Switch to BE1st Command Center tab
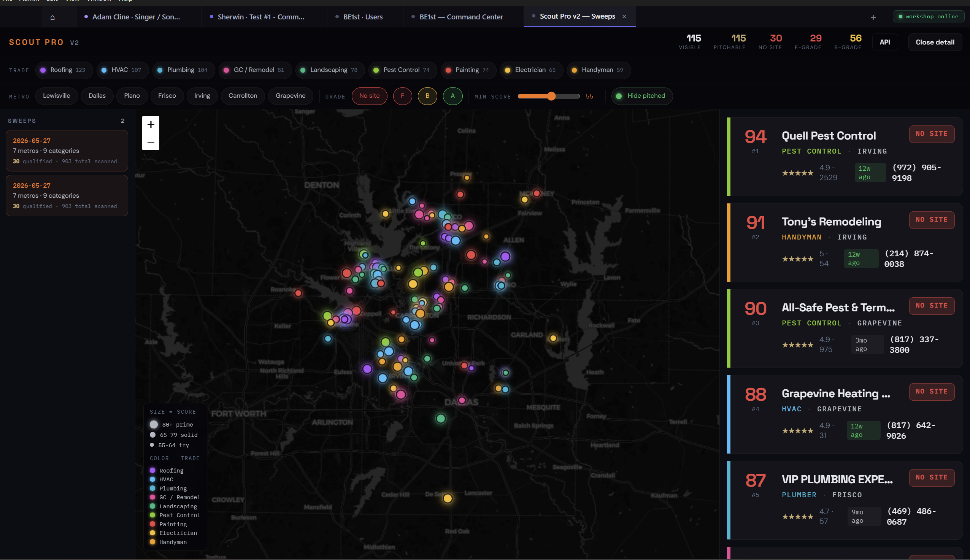Viewport: 970px width, 560px height. pos(464,17)
